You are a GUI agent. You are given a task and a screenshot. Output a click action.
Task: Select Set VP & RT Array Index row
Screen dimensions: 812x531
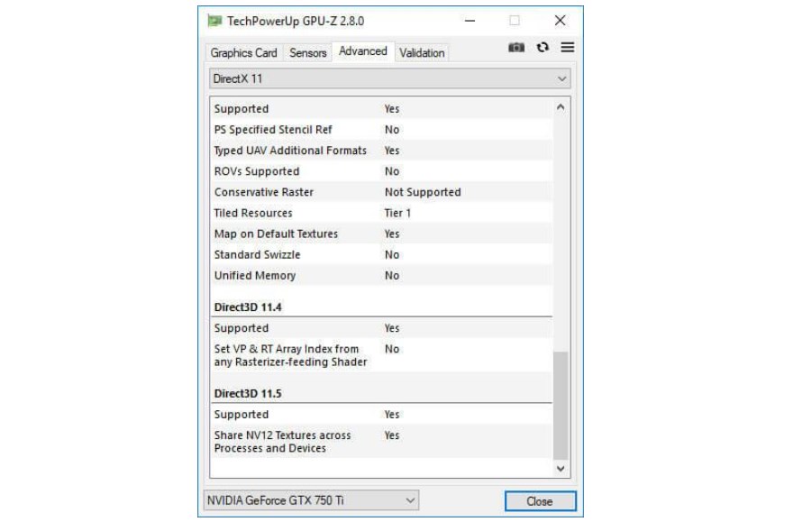pyautogui.click(x=382, y=355)
